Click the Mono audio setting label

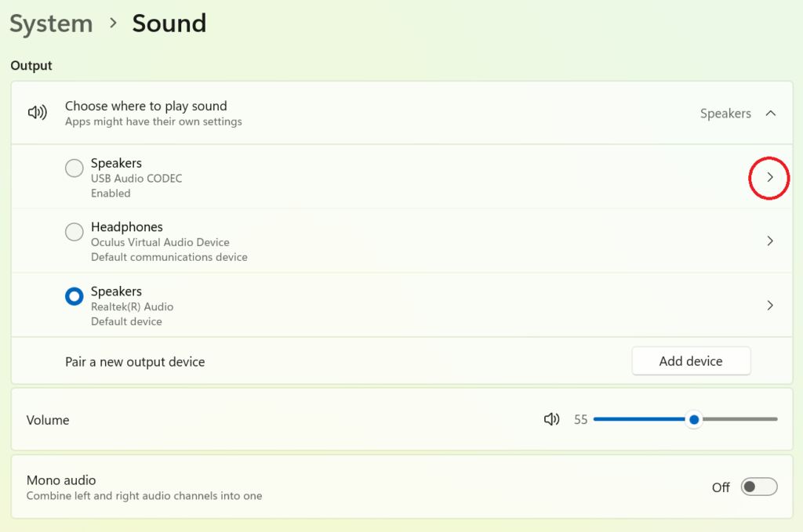(x=61, y=480)
